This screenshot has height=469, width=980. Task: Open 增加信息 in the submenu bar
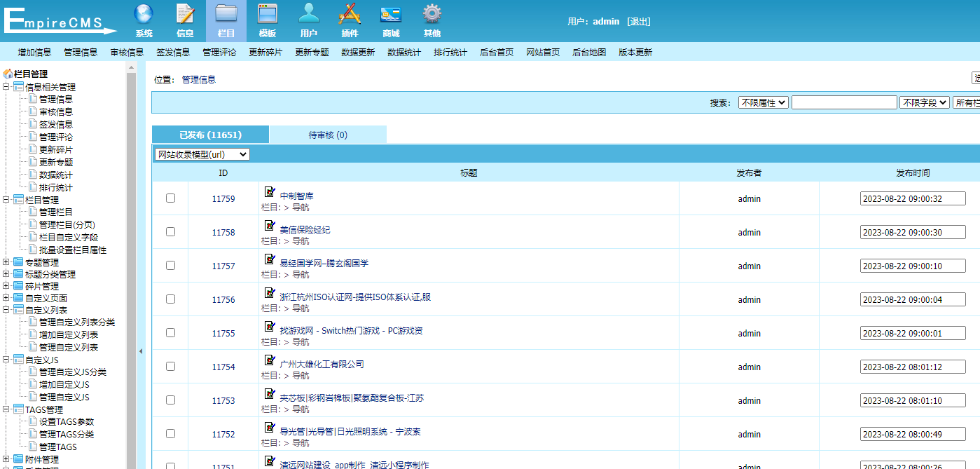(x=34, y=53)
